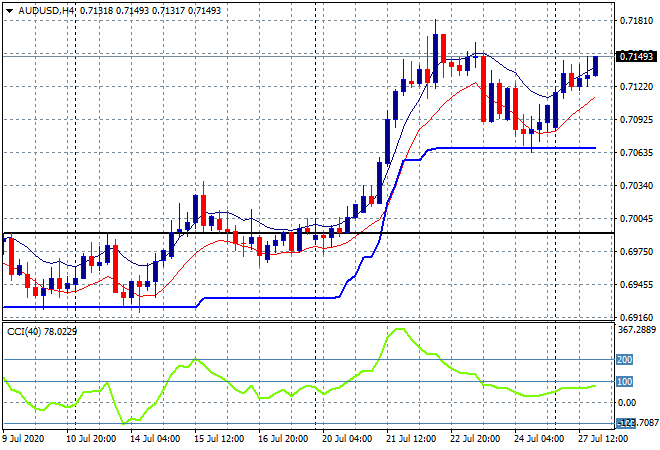660x450 pixels.
Task: Click the CCI 0.00 level label
Action: 627,403
